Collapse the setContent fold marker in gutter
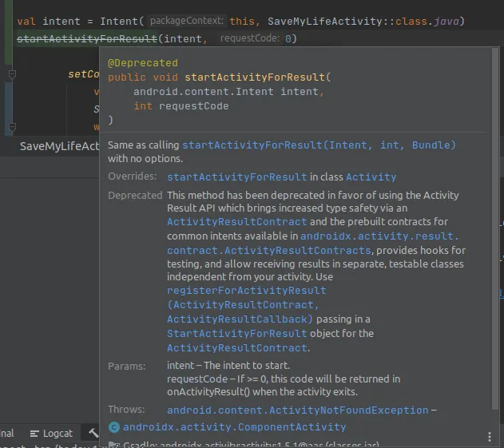Screen dimensions: 504x448 [x=12, y=74]
